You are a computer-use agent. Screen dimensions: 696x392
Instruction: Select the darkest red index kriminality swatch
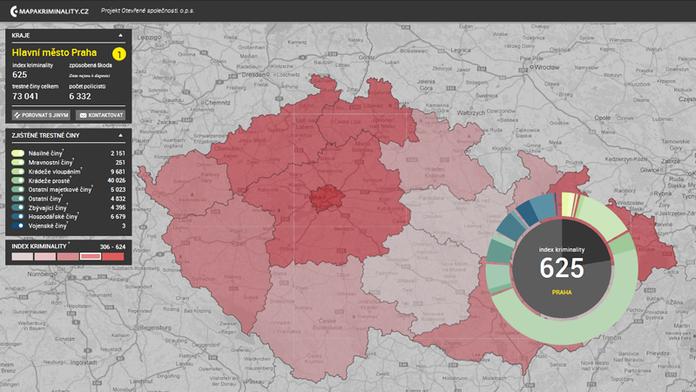point(113,257)
